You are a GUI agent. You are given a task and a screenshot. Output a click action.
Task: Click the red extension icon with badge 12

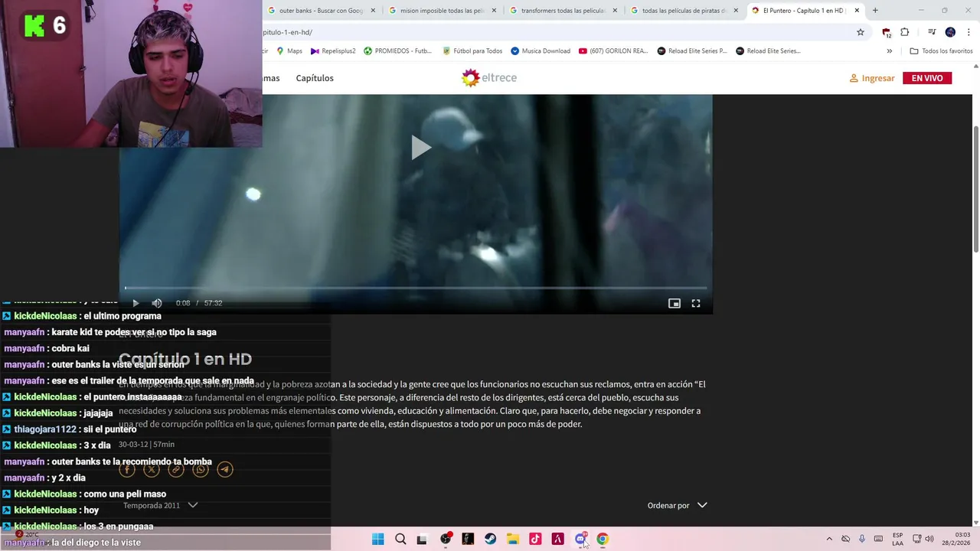pos(887,33)
